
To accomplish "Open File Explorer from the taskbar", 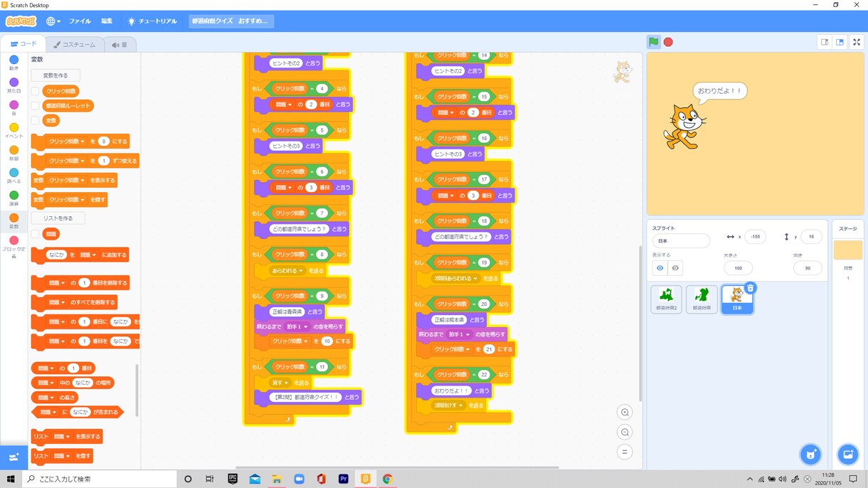I will tap(277, 479).
